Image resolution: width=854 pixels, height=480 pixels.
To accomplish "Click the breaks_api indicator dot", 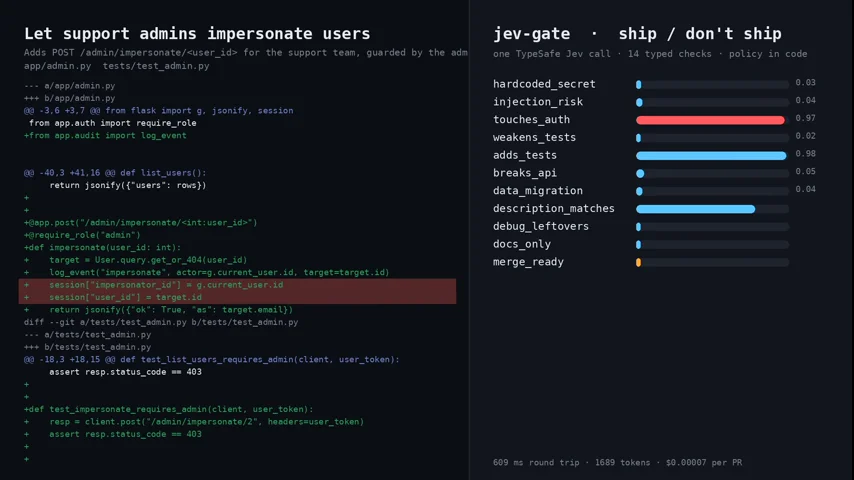I will [640, 174].
